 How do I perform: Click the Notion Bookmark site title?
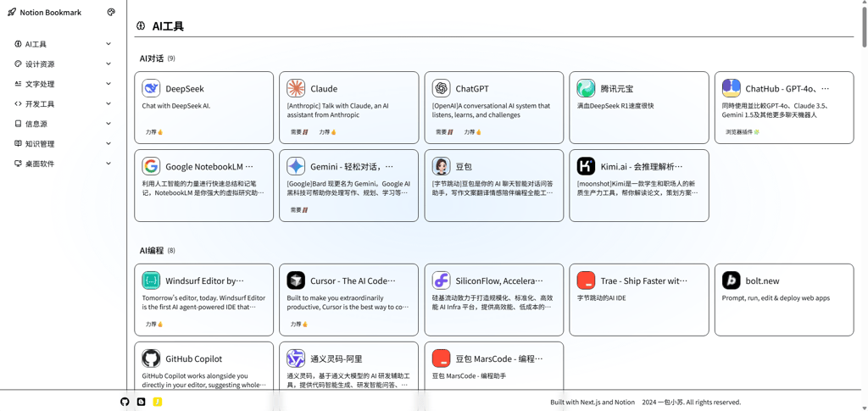[50, 12]
